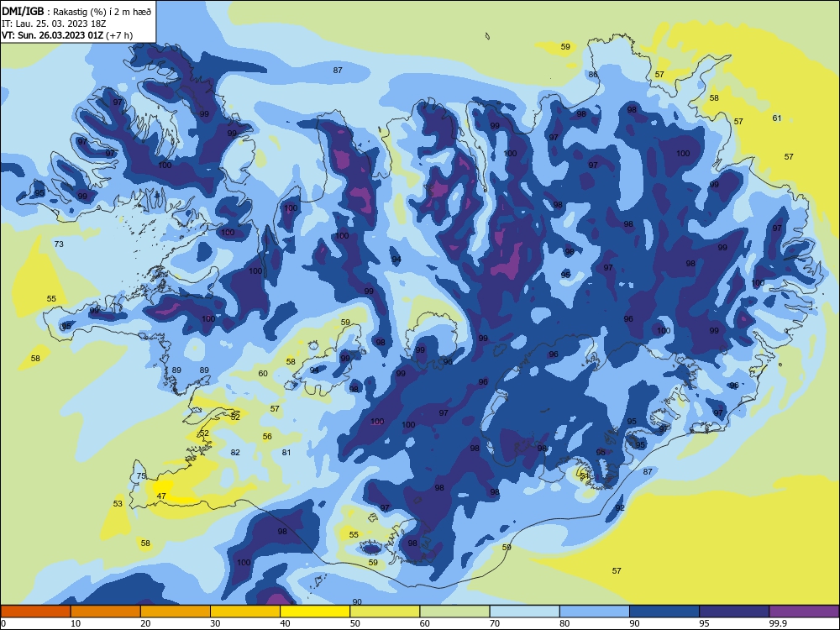The height and width of the screenshot is (630, 840).
Task: Click the humidity value 73 on the map
Action: click(59, 244)
